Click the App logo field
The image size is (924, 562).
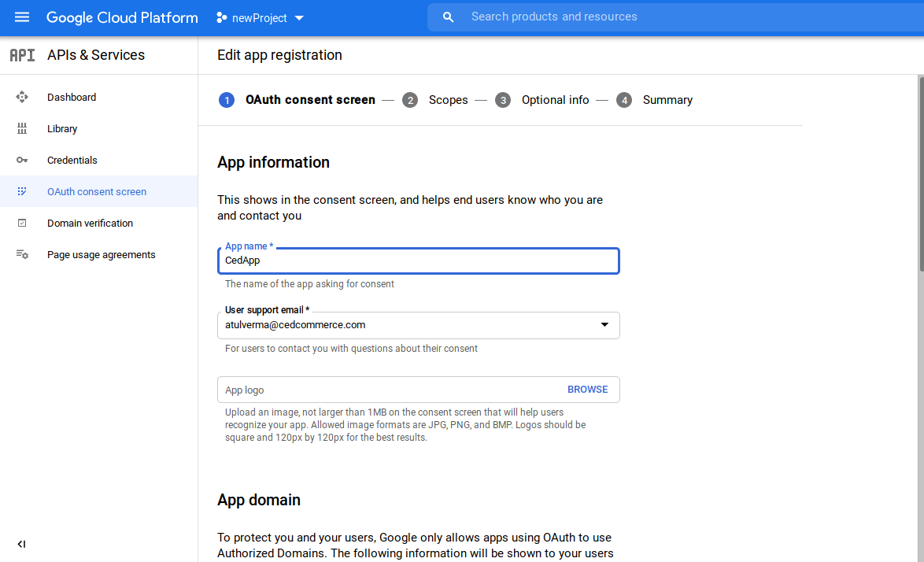tap(419, 390)
